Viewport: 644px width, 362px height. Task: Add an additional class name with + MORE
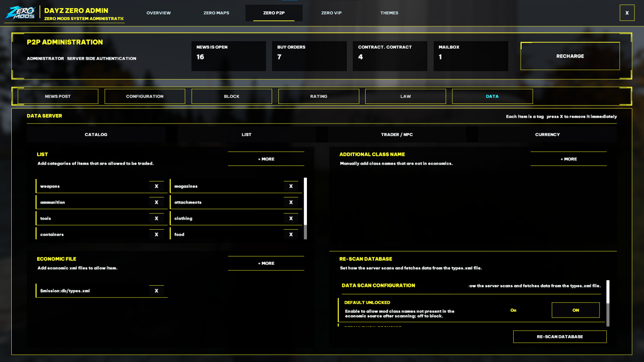[569, 159]
